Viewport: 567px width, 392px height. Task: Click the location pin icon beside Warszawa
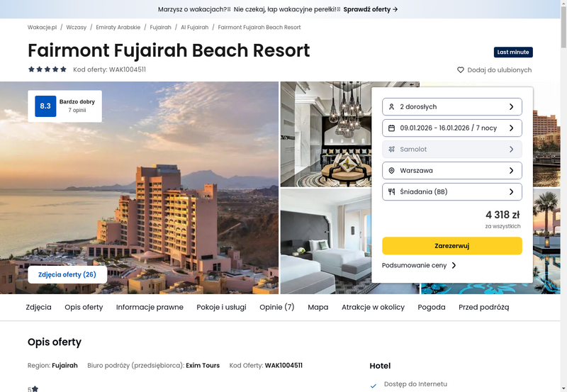[391, 171]
